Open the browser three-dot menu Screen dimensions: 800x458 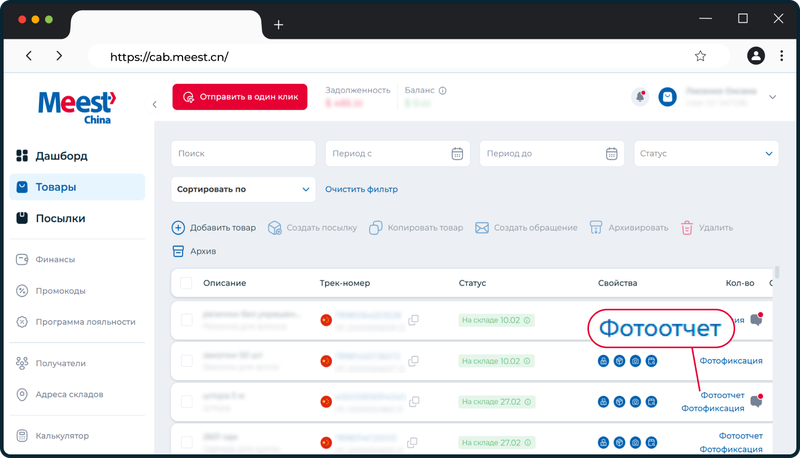click(781, 56)
